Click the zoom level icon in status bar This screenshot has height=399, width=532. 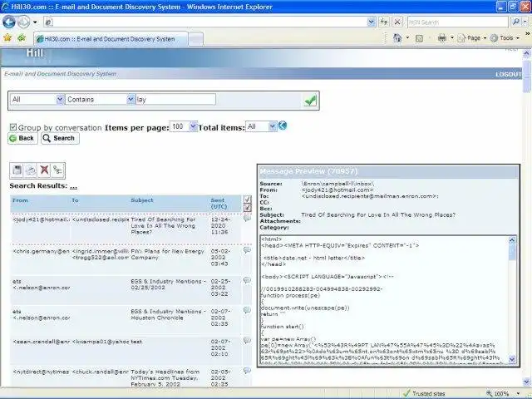coord(490,393)
